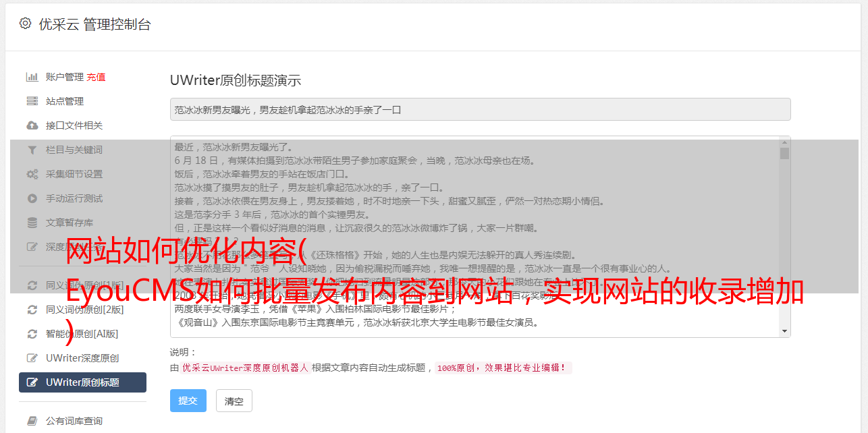Open 账户管理 bar chart icon

(x=32, y=77)
